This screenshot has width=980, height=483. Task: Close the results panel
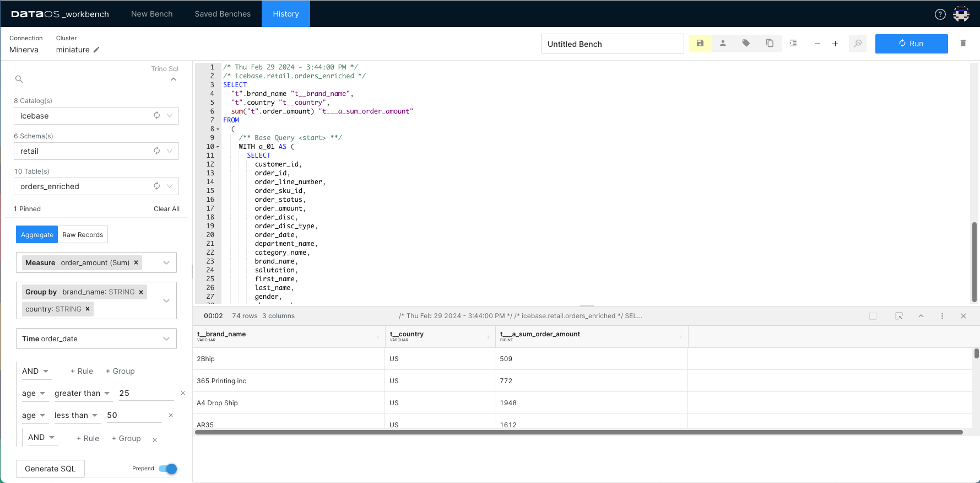963,316
